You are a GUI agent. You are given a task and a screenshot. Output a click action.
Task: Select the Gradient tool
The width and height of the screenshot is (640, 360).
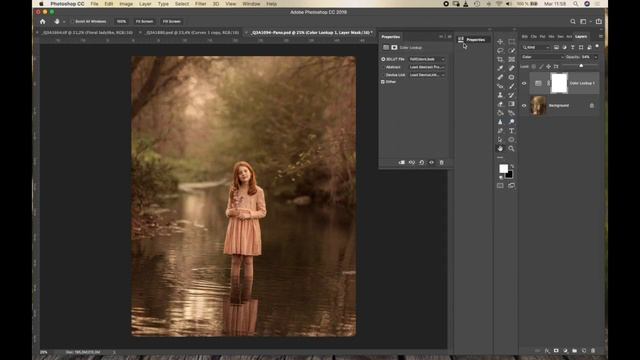coord(511,104)
